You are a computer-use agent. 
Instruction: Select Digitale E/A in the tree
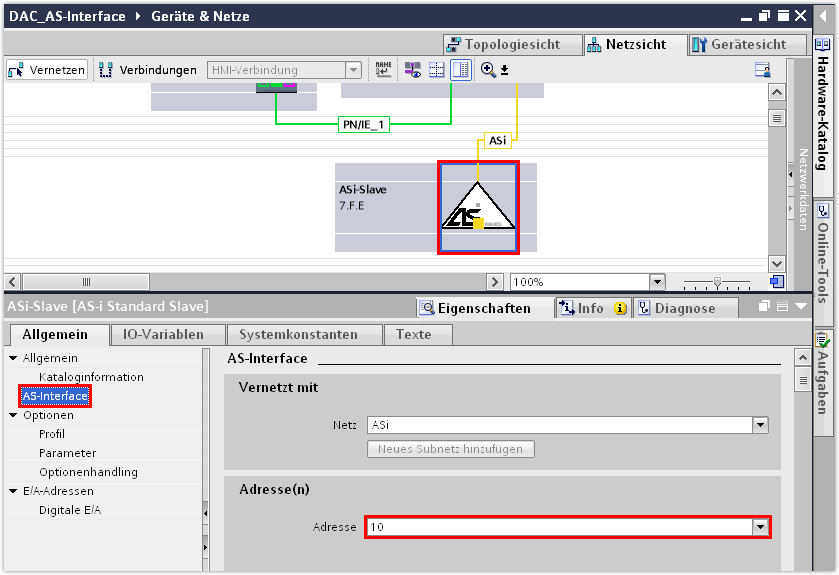69,510
